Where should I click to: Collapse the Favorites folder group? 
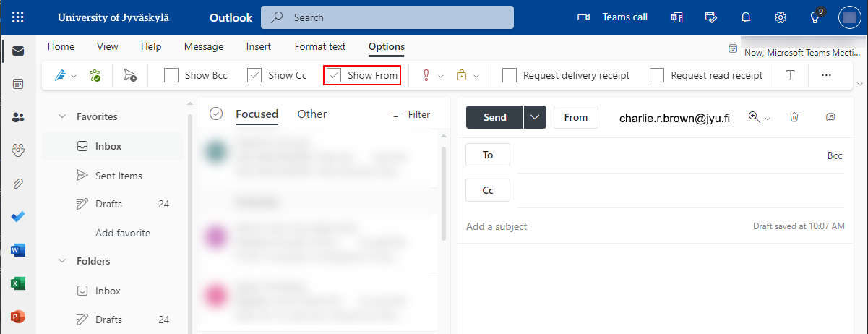[62, 116]
